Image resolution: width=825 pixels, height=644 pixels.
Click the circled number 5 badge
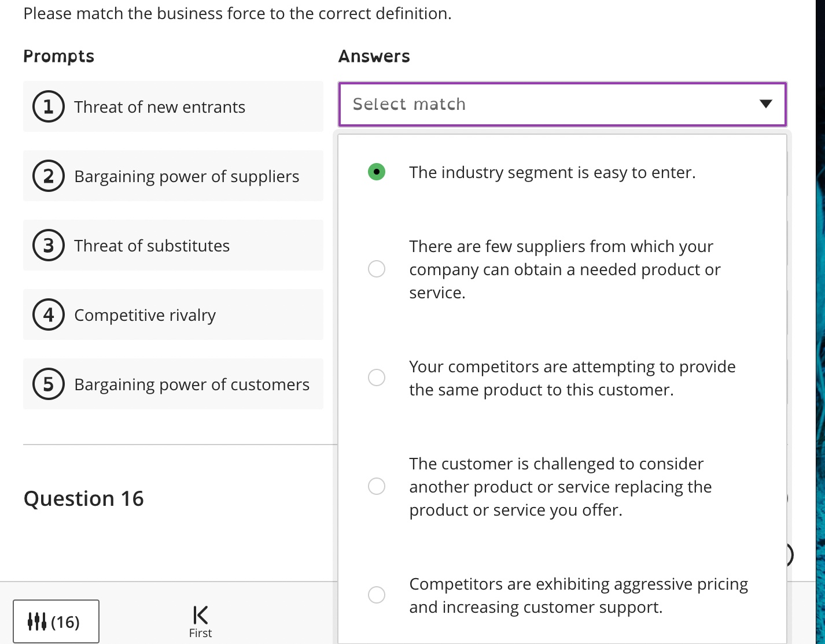48,384
